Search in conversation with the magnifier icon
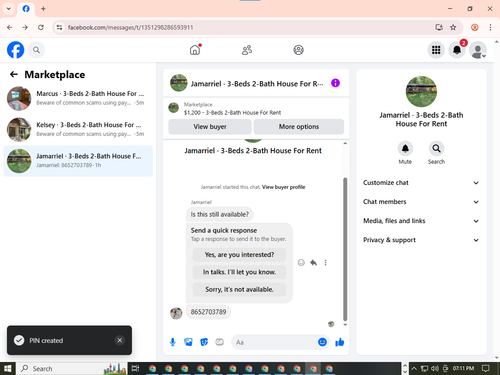 click(436, 148)
